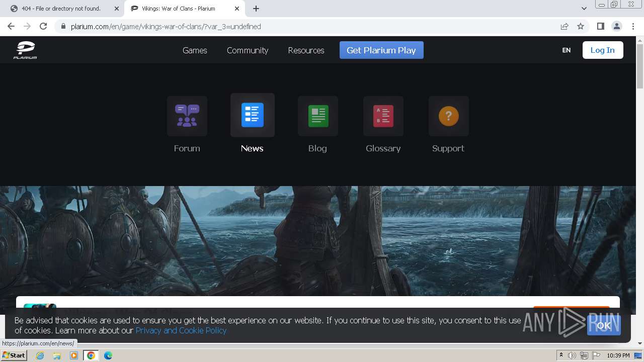Click the volume speaker tray icon
This screenshot has height=362, width=644.
572,355
